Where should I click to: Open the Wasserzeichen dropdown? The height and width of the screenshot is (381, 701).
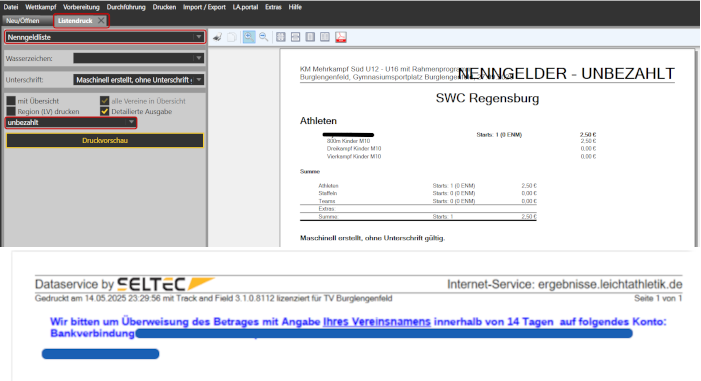(139, 58)
